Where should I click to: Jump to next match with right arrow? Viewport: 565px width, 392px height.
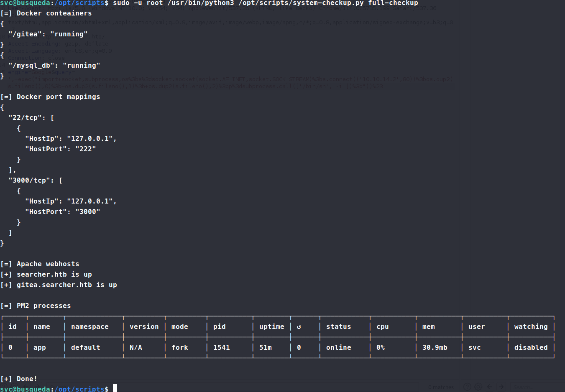click(501, 387)
